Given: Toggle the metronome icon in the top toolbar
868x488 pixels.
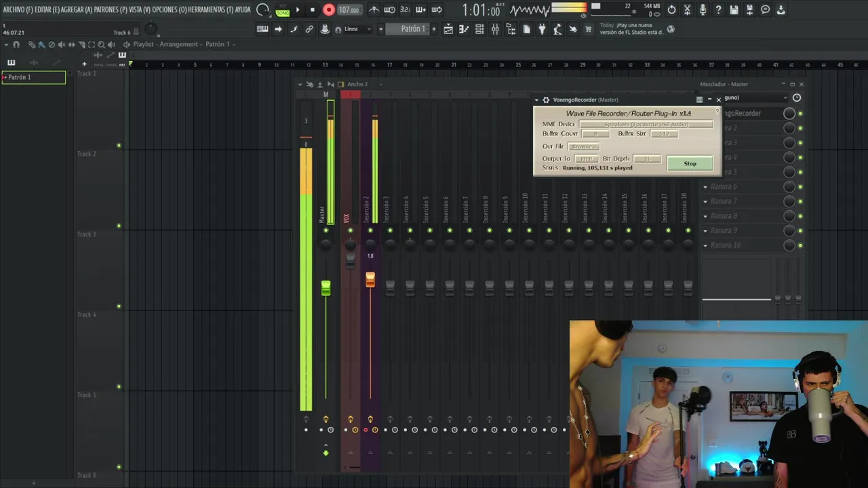Looking at the screenshot, I should click(x=374, y=9).
